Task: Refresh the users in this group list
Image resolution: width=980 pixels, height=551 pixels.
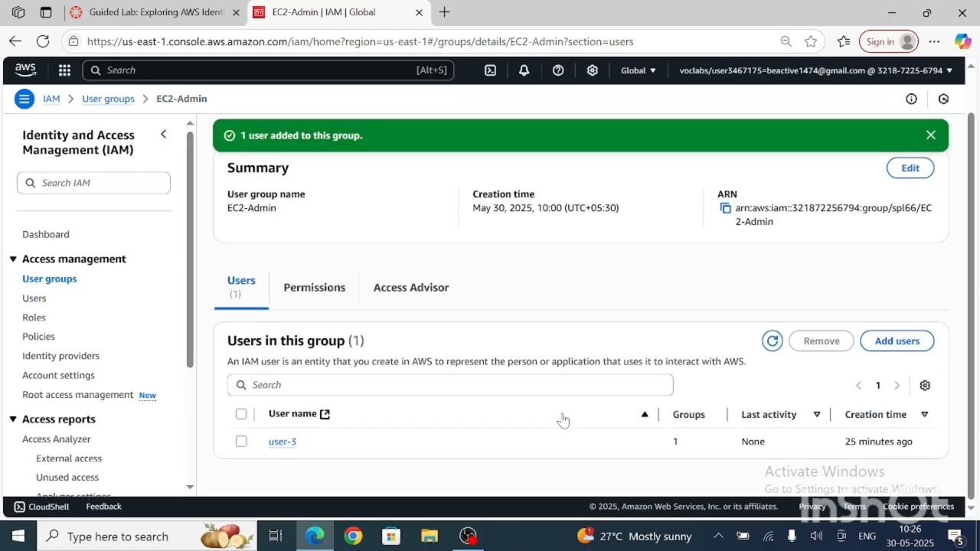Action: pyautogui.click(x=772, y=341)
